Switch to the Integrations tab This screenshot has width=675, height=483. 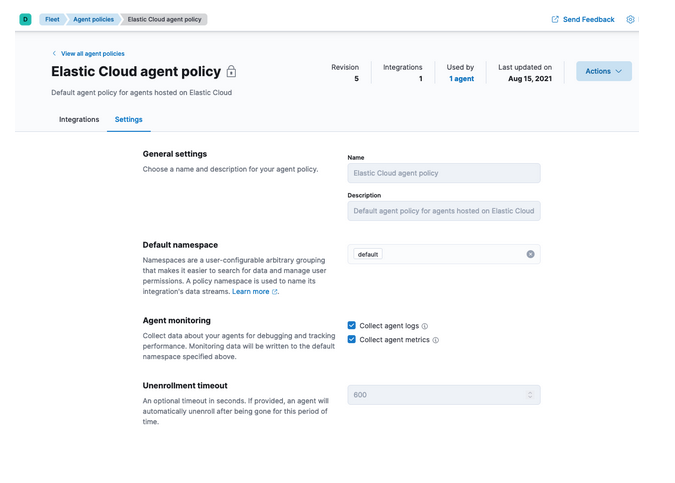coord(79,119)
